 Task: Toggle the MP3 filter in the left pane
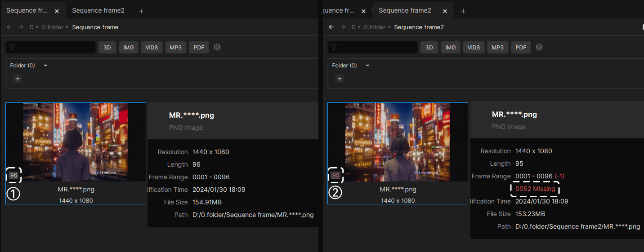click(x=176, y=47)
